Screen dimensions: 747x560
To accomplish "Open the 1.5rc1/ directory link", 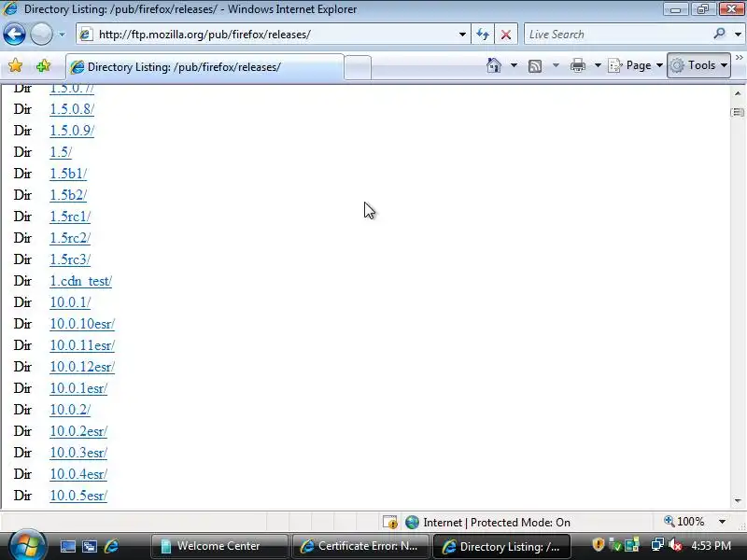I will click(70, 217).
